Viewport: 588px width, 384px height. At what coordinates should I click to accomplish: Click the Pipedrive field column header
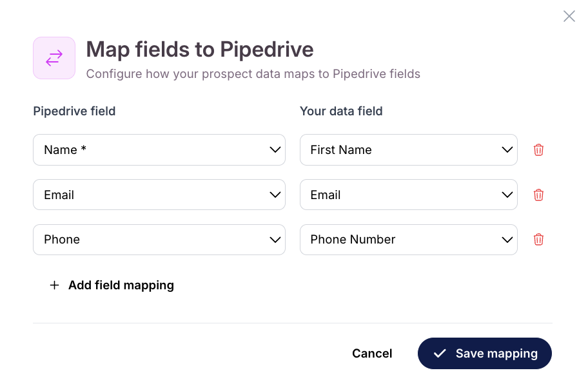pos(74,111)
